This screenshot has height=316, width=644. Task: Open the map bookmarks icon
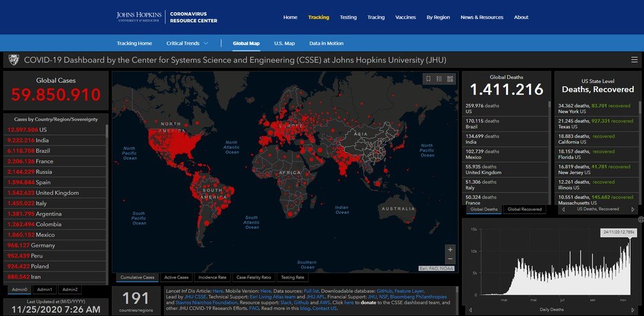[428, 79]
